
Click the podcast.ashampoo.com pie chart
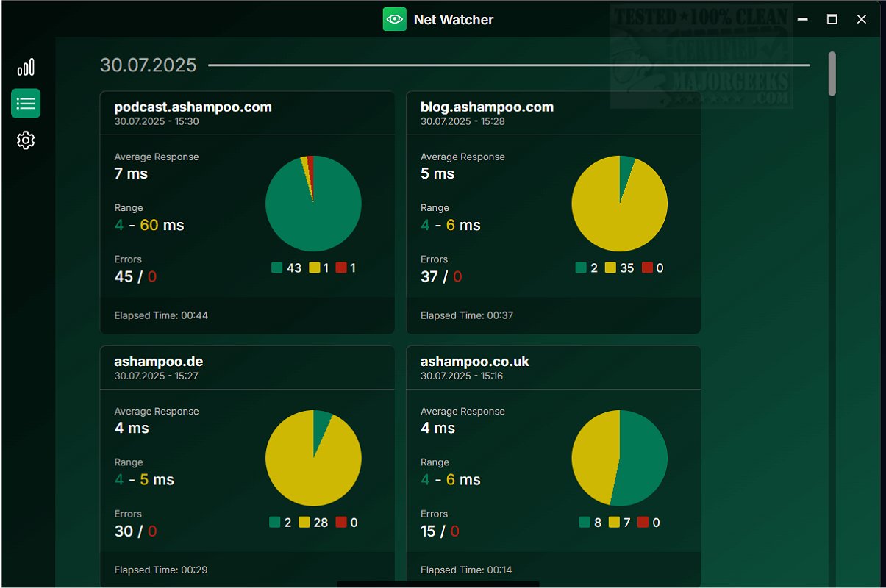[313, 204]
